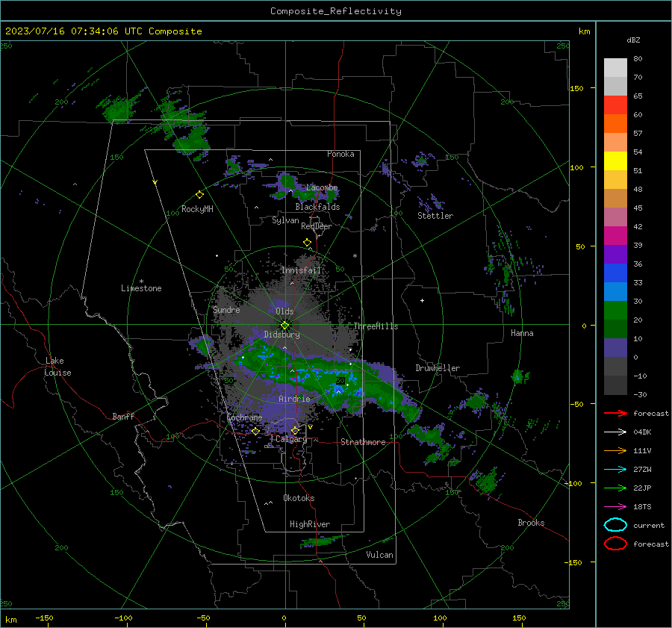672x628 pixels.
Task: Click the Drumheller town label
Action: pos(438,368)
